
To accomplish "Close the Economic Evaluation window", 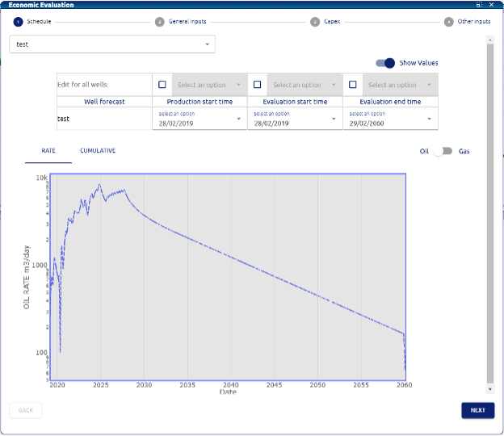I will click(489, 5).
